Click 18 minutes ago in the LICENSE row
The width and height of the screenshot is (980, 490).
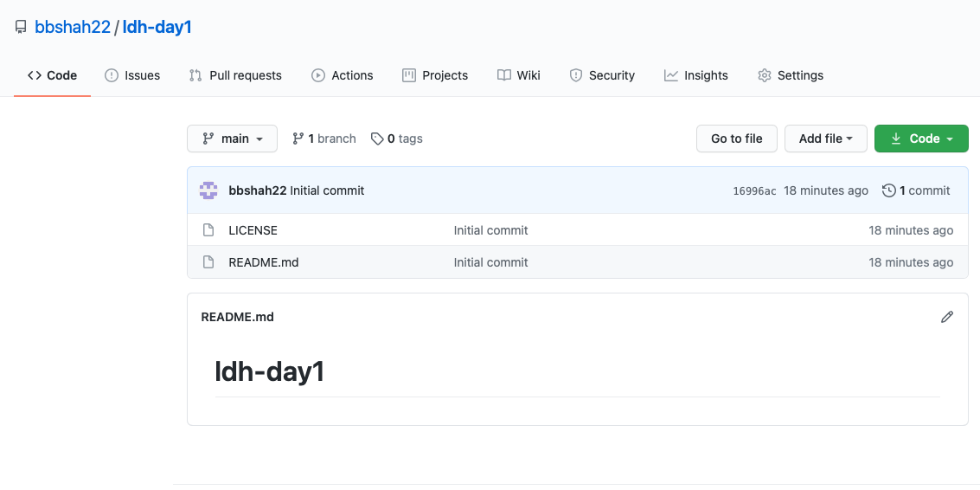pos(911,230)
